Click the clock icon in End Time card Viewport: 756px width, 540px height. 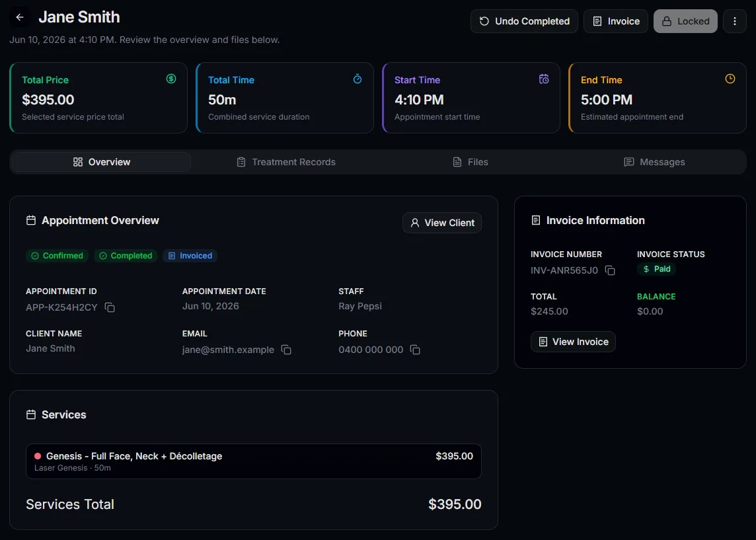coord(730,79)
